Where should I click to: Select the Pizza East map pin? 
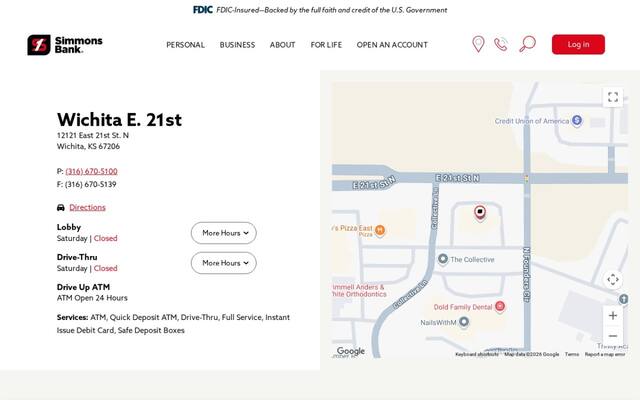pyautogui.click(x=380, y=230)
